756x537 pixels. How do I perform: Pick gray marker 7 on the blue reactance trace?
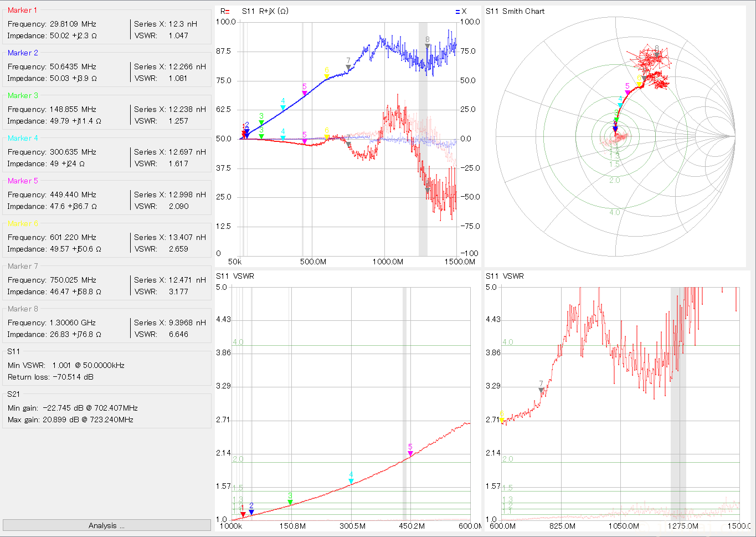pos(348,67)
